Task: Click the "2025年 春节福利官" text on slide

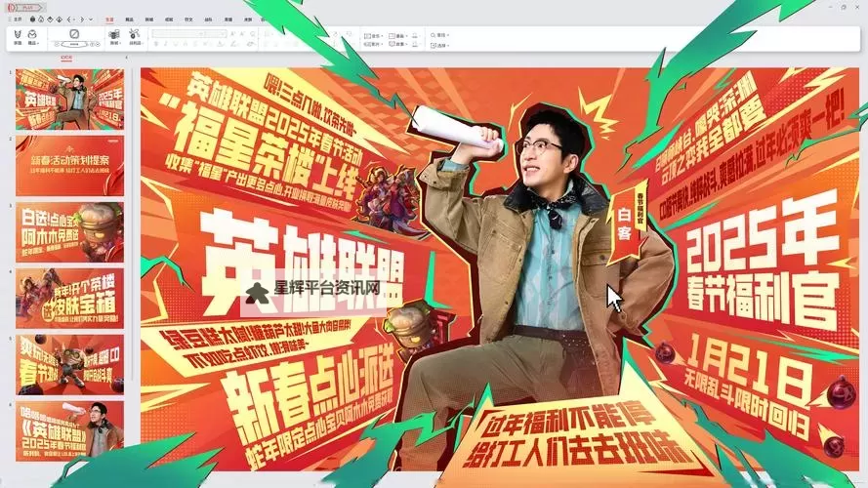Action: point(763,260)
